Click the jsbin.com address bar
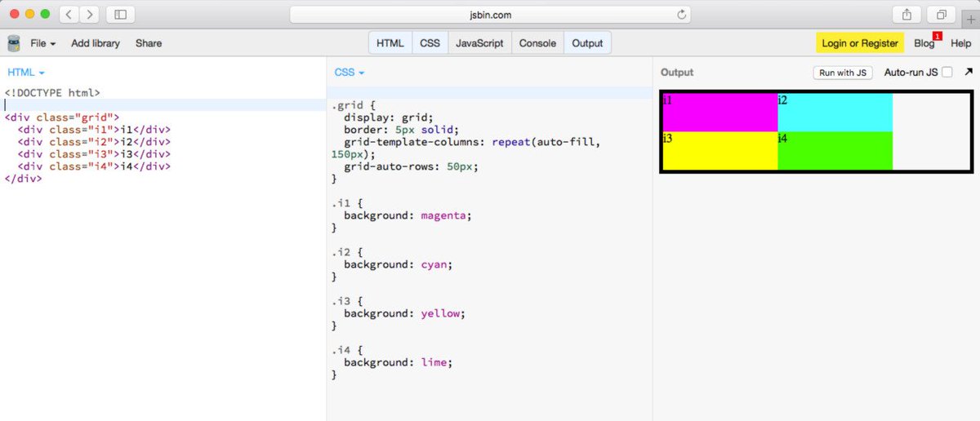 pyautogui.click(x=490, y=15)
